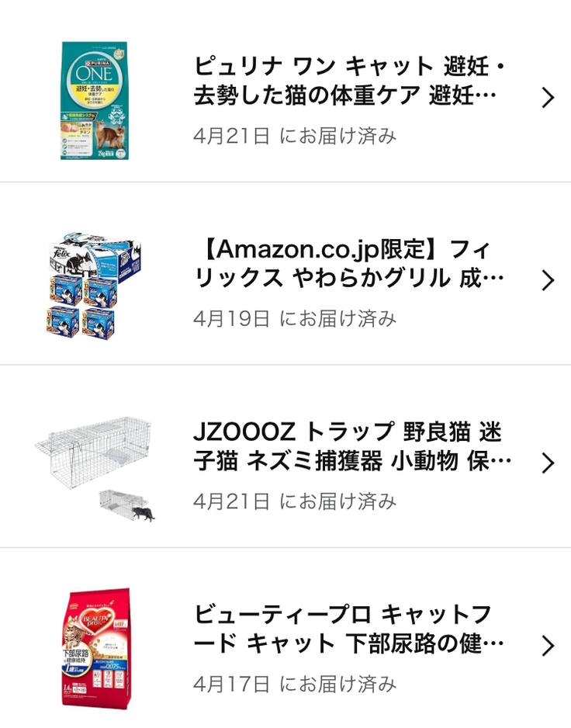Open the red Beauty Pro bag thumbnail

pos(94,648)
